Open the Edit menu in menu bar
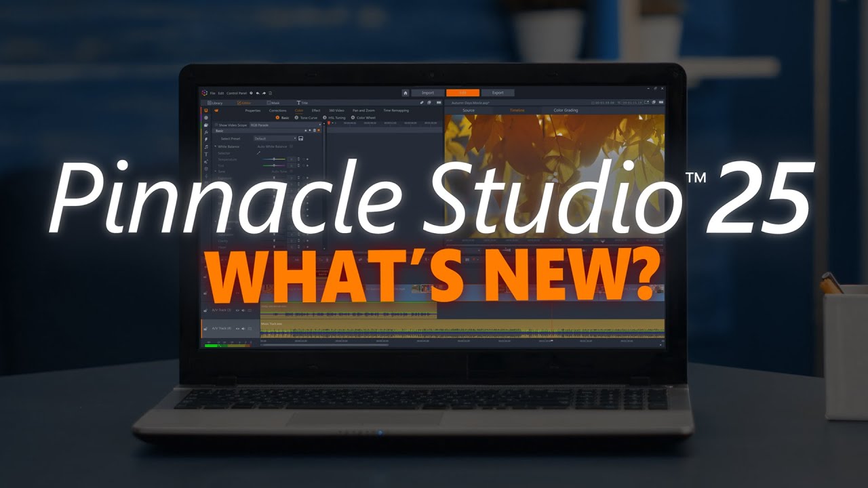868x488 pixels. [x=221, y=93]
